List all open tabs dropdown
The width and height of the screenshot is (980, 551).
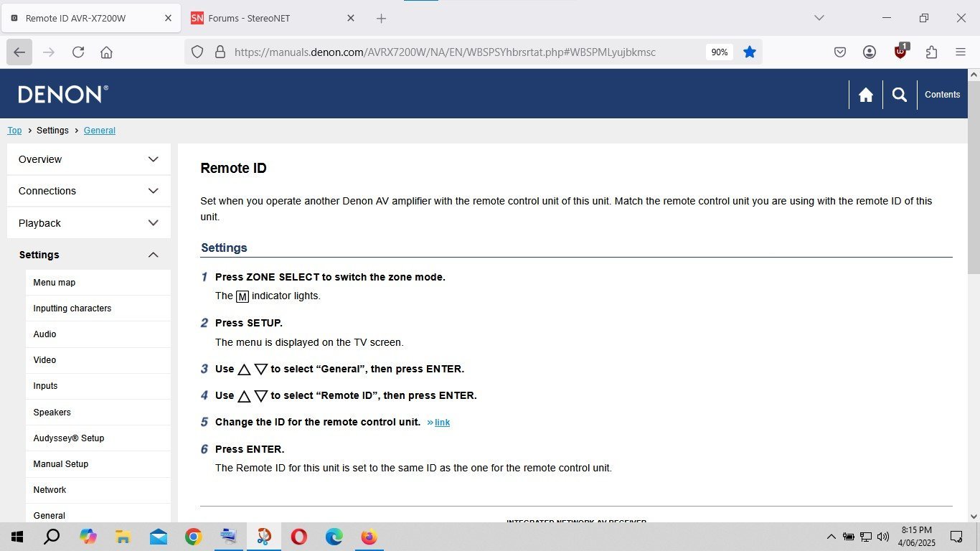(x=819, y=18)
